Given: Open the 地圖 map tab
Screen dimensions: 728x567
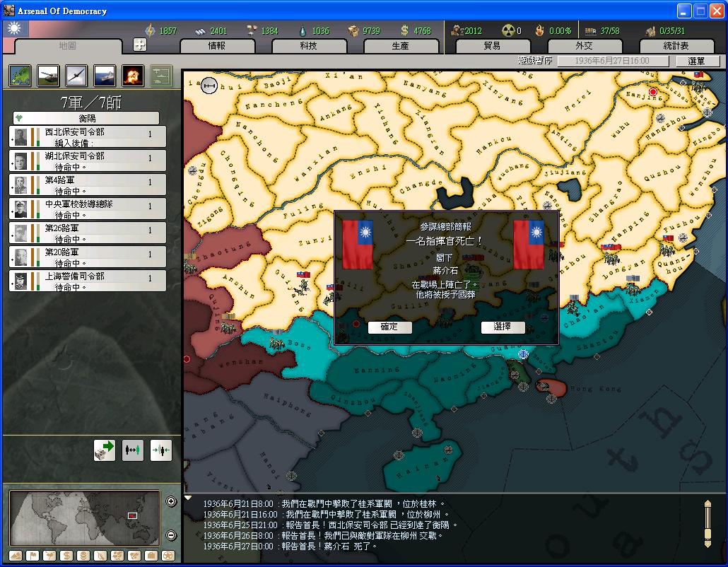Looking at the screenshot, I should click(x=69, y=45).
